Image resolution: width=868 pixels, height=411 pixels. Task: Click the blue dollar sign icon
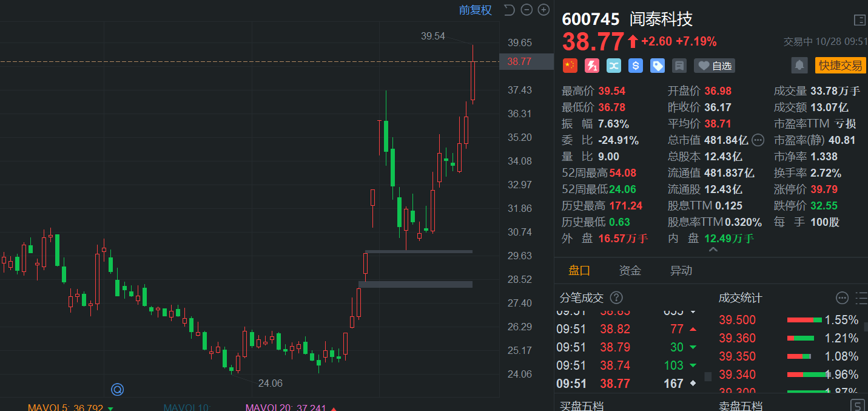pyautogui.click(x=635, y=66)
